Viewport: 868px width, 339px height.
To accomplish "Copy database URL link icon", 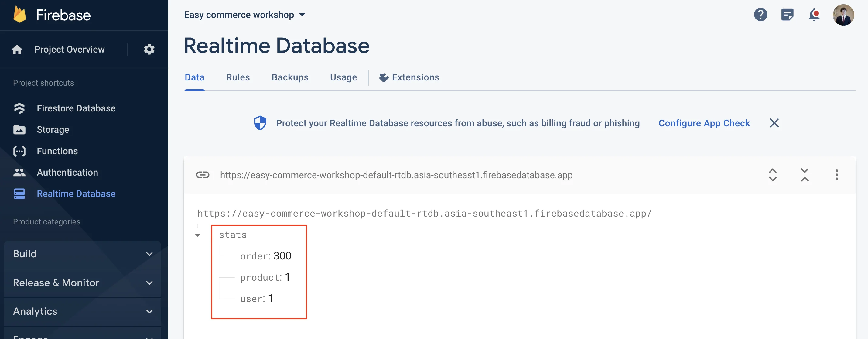I will [203, 175].
